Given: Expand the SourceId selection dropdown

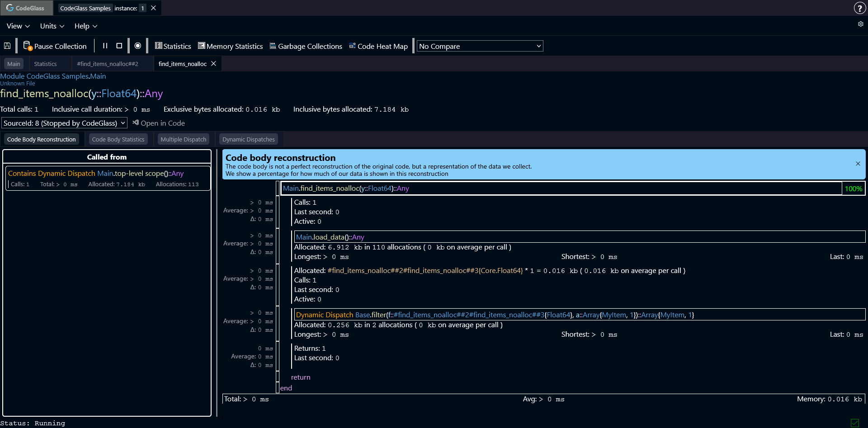Looking at the screenshot, I should [64, 122].
